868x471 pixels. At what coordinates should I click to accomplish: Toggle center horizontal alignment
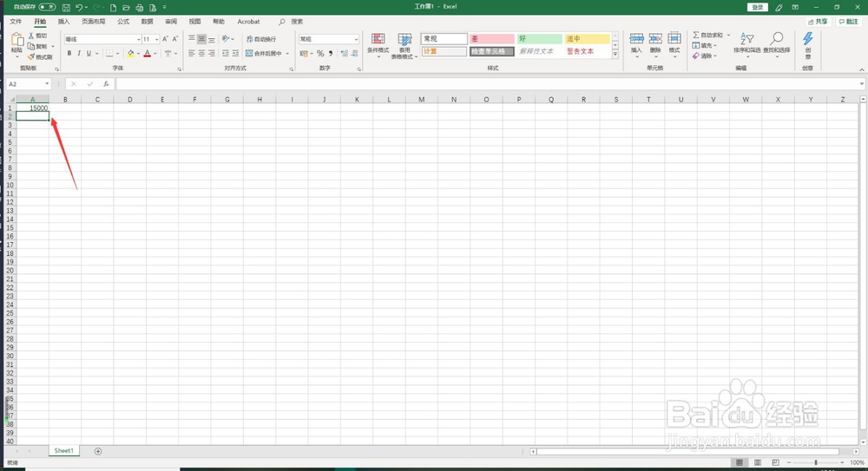click(201, 54)
